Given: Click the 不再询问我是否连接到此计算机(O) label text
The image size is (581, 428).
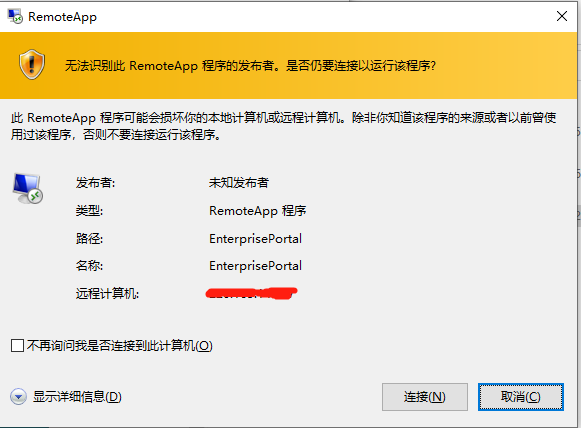Looking at the screenshot, I should 120,346.
